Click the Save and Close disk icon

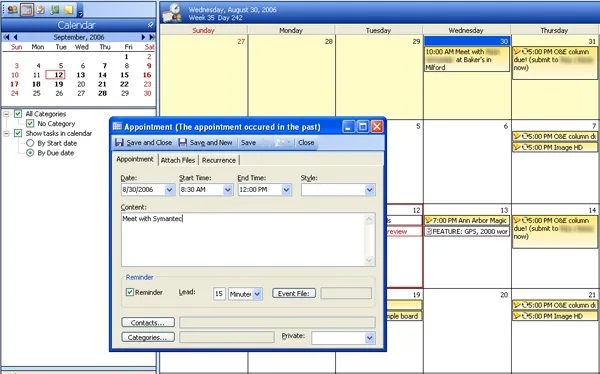coord(119,142)
